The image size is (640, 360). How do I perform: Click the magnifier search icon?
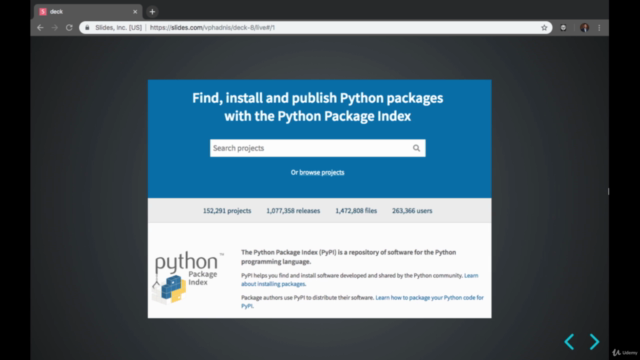(x=416, y=148)
